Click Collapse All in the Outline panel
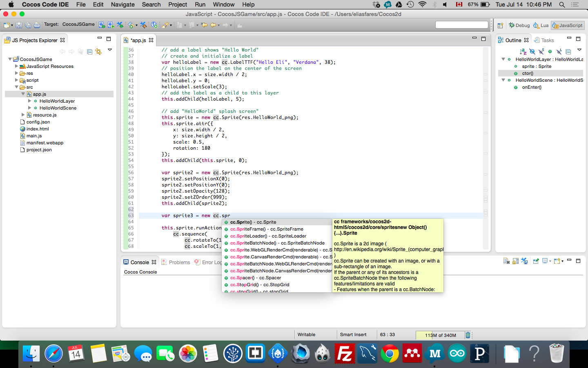588x368 pixels. click(x=568, y=52)
